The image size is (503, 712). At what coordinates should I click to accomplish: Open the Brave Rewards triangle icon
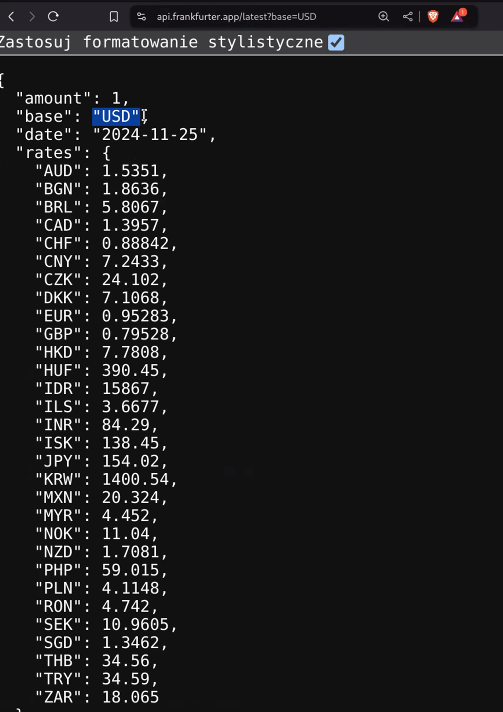tap(457, 17)
